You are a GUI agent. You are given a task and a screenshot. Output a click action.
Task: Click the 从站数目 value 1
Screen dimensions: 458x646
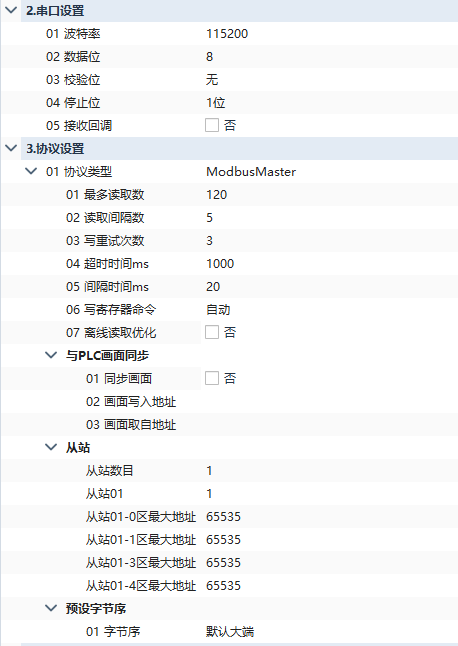click(x=209, y=470)
